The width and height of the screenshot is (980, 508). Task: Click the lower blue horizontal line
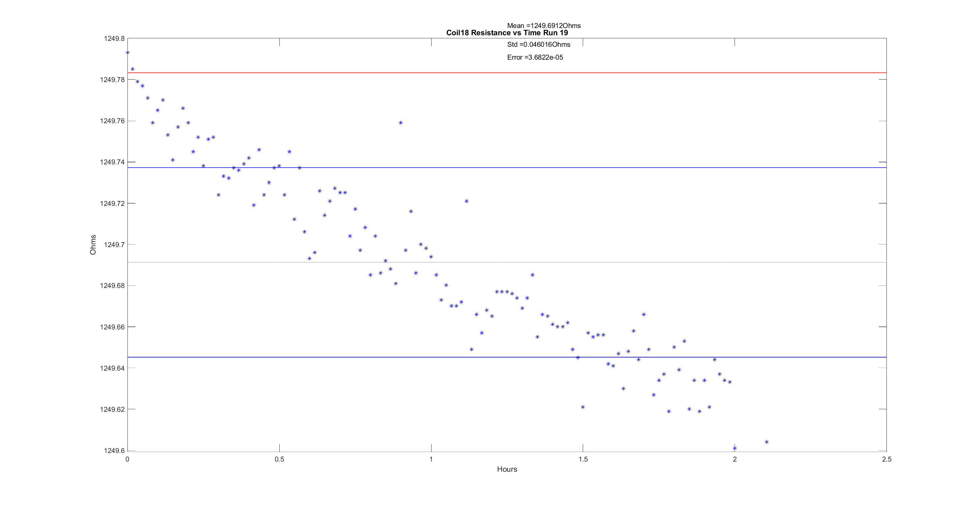[x=380, y=357]
